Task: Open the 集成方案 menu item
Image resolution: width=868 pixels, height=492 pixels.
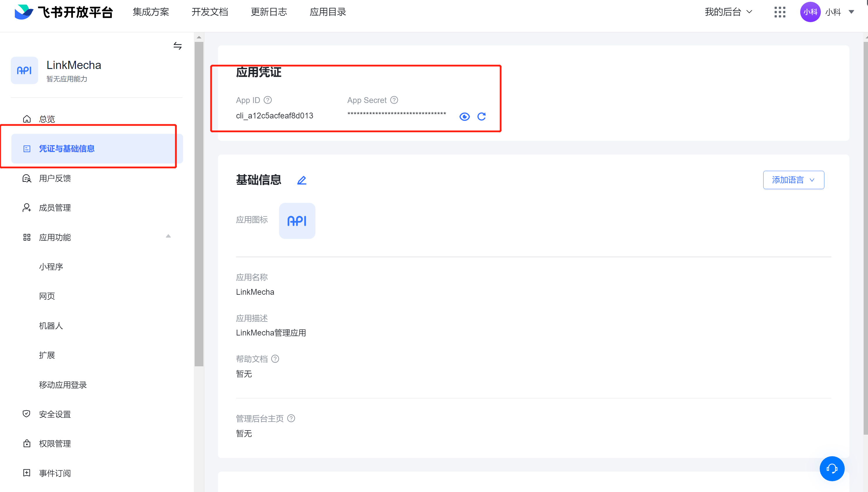Action: (151, 12)
